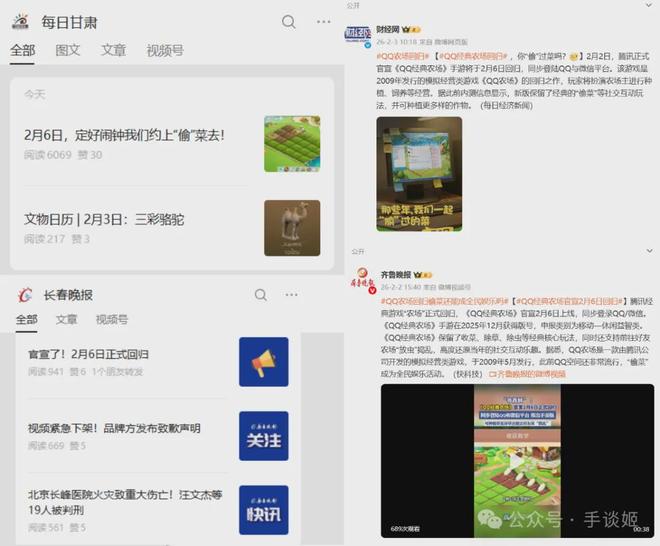Open search in 长春晚报 account page
The width and height of the screenshot is (660, 546).
coord(261,295)
